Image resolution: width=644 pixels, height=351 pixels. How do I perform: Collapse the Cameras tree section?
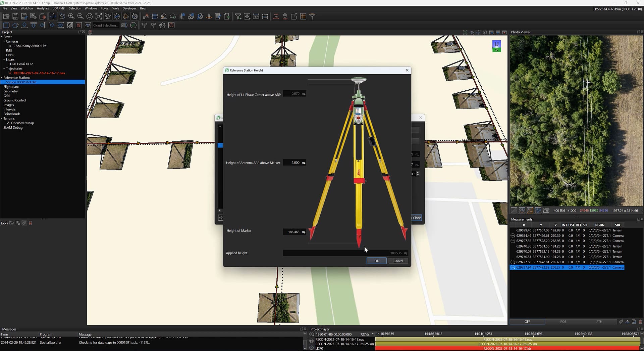(4, 41)
